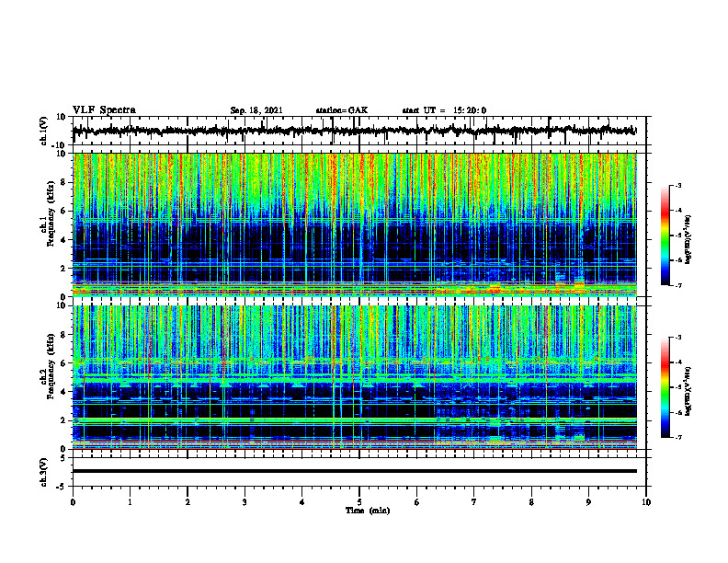728x563 pixels.
Task: Click the ch.2 colorbar PSD unit label
Action: tap(688, 390)
